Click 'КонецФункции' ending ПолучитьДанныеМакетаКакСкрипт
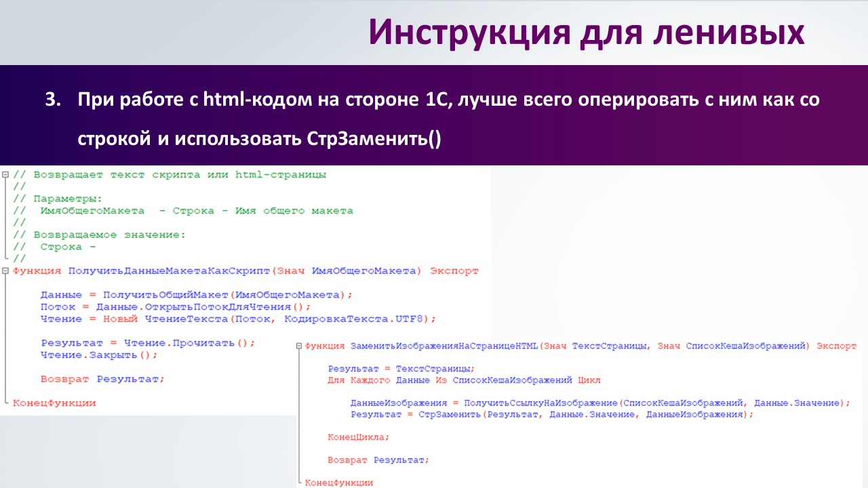The width and height of the screenshot is (868, 488). (54, 403)
